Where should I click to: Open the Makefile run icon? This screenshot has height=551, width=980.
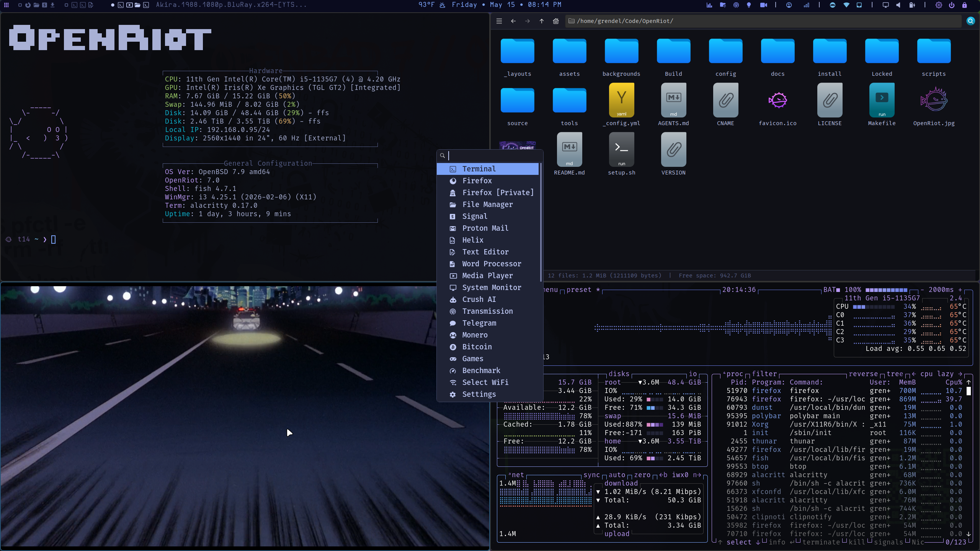click(x=882, y=100)
